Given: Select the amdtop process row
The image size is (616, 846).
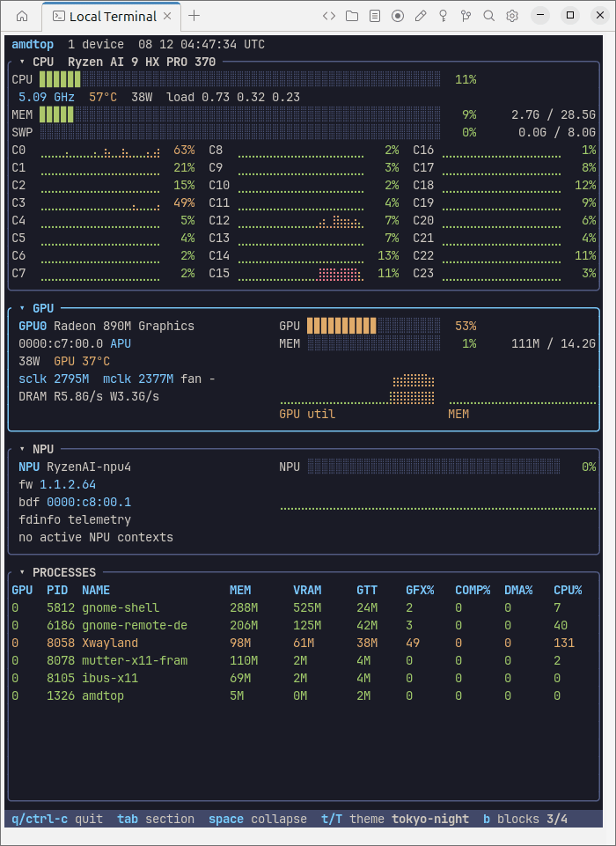Looking at the screenshot, I should pos(303,695).
